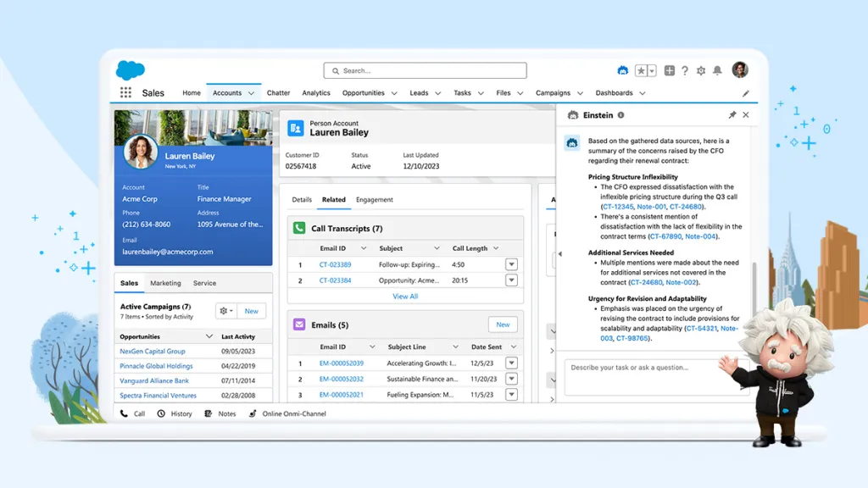Click the user profile avatar
The width and height of the screenshot is (868, 488).
pyautogui.click(x=739, y=70)
